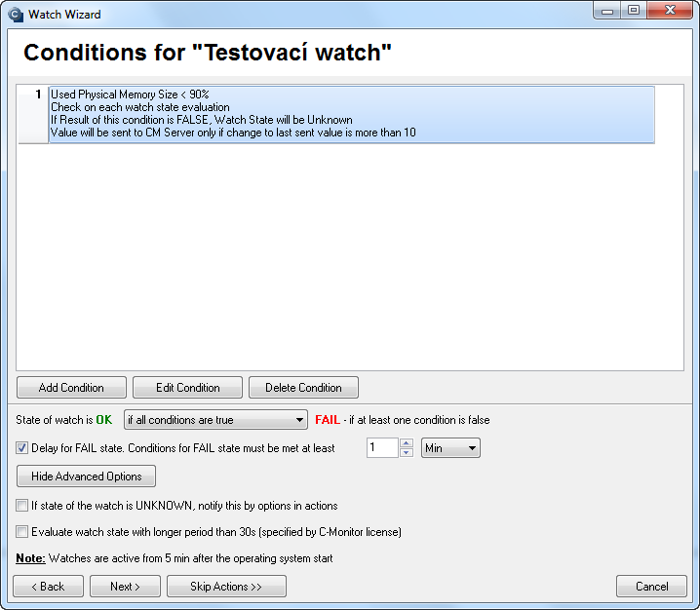Click Skip Actions button
Screen dimensions: 700x610
click(x=226, y=586)
